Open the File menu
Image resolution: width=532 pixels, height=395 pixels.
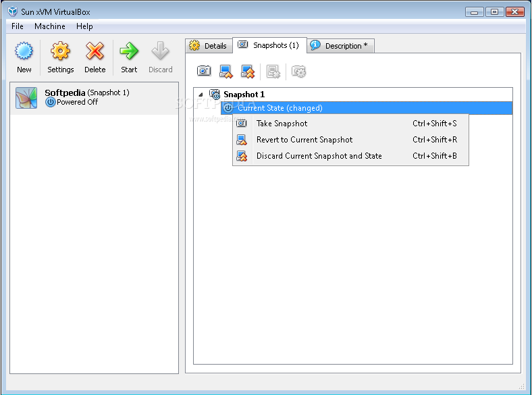coord(18,26)
